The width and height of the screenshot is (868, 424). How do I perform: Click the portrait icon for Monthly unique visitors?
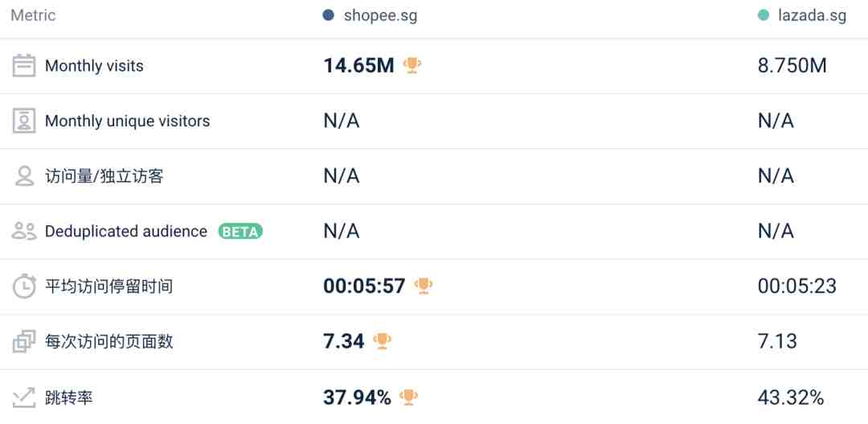point(24,121)
